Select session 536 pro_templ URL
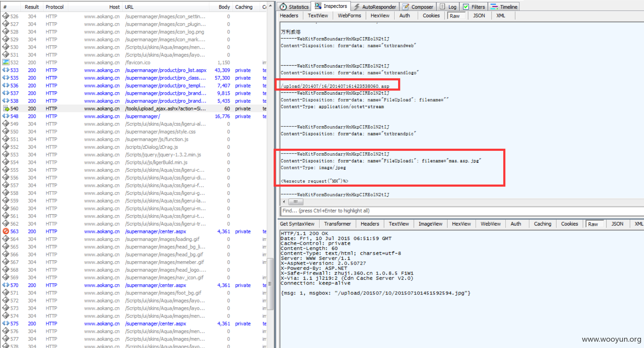644x348 pixels. click(x=165, y=86)
